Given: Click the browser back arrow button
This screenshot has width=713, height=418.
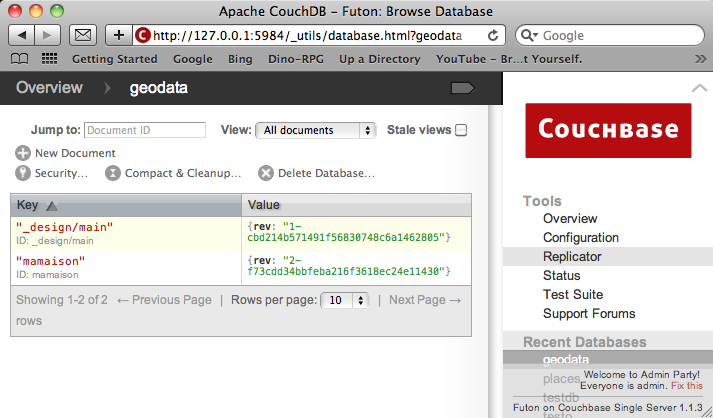Looking at the screenshot, I should pyautogui.click(x=24, y=35).
